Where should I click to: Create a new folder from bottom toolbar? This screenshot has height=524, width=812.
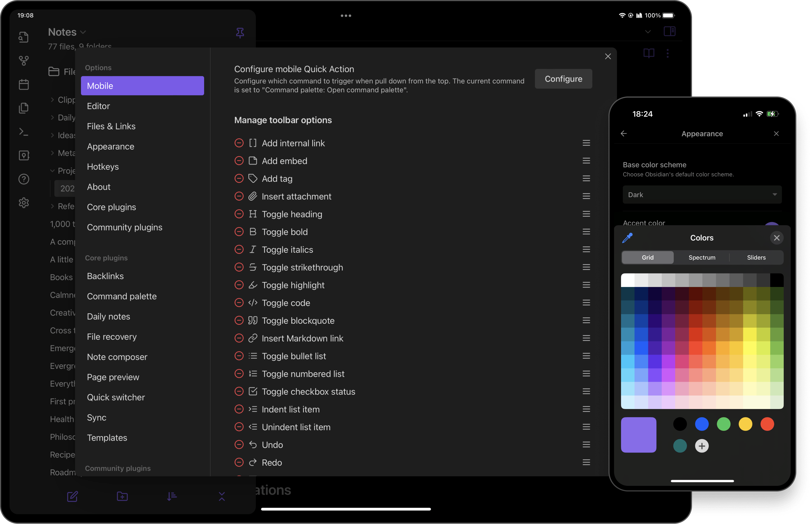(x=122, y=497)
